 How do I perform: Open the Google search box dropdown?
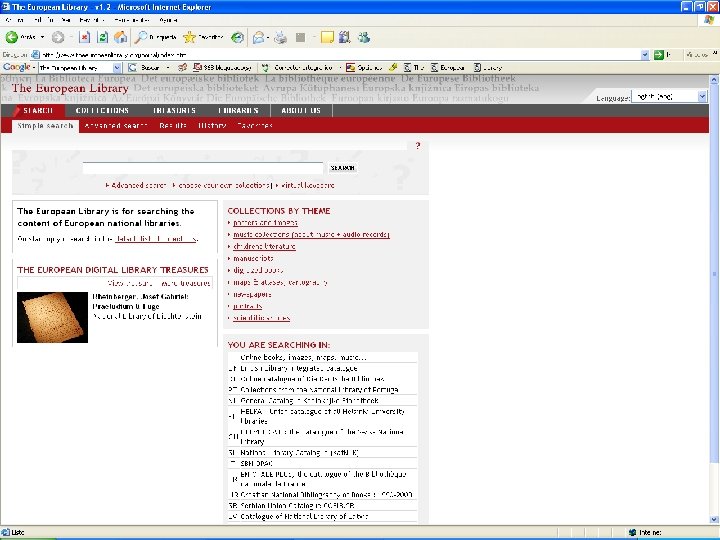pyautogui.click(x=117, y=68)
